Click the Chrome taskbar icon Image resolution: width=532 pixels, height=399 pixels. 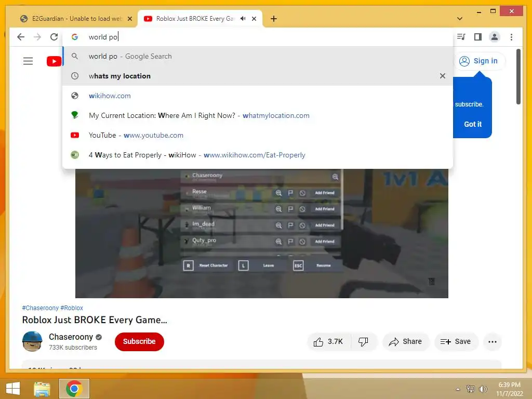[74, 389]
